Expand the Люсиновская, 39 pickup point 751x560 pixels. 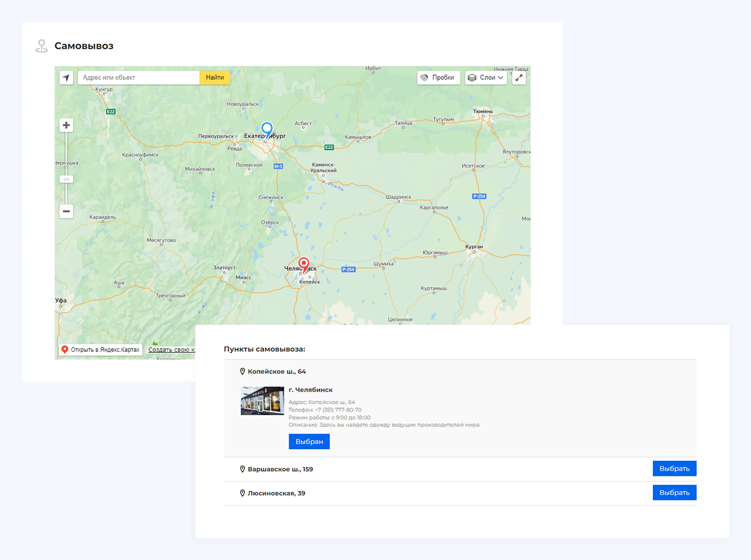(x=276, y=493)
